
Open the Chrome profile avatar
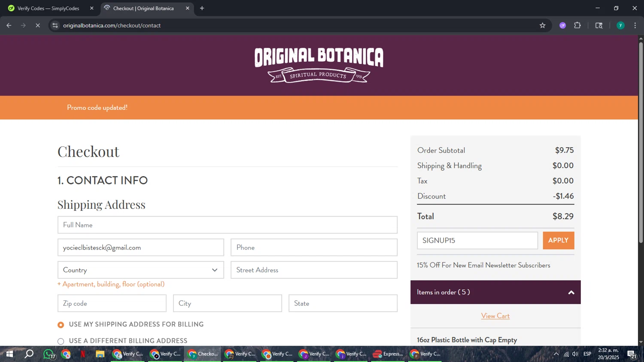pyautogui.click(x=620, y=25)
